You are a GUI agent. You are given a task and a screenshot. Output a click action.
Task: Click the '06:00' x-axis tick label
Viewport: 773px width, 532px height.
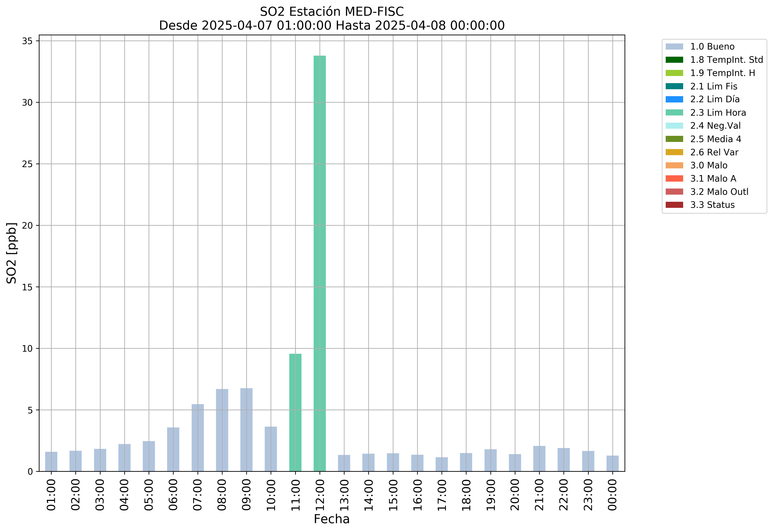[x=173, y=495]
